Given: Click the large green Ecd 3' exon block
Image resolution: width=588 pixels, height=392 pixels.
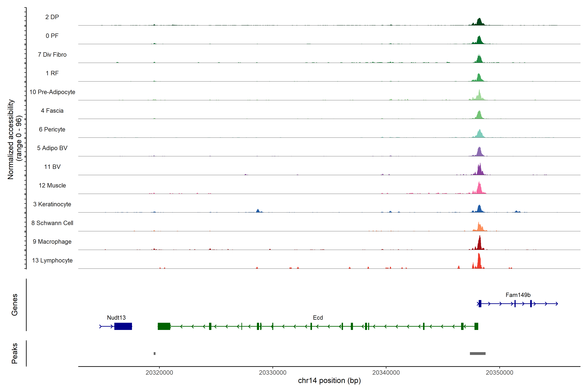Looking at the screenshot, I should coord(164,326).
